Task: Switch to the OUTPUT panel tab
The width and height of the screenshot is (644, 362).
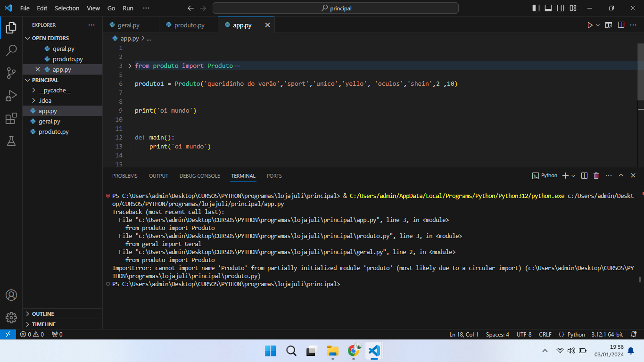Action: (x=158, y=176)
